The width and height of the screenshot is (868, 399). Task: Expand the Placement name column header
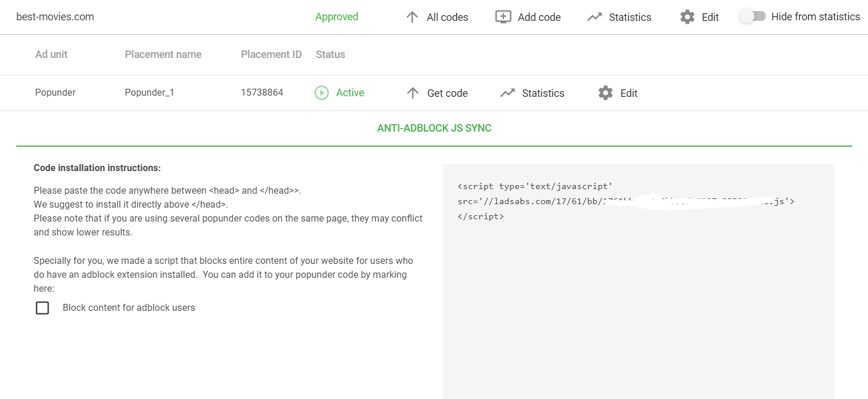(163, 54)
